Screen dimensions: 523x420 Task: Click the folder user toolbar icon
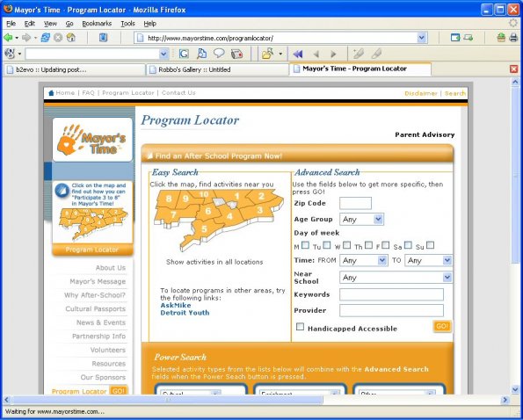pos(267,54)
